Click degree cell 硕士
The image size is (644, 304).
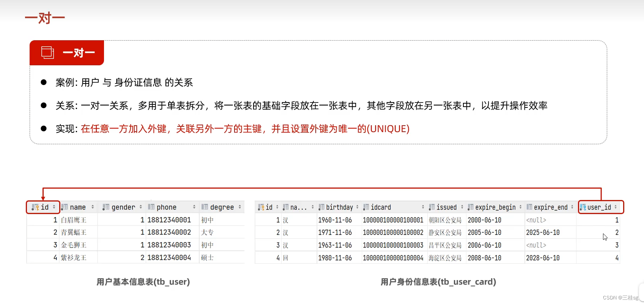[207, 258]
